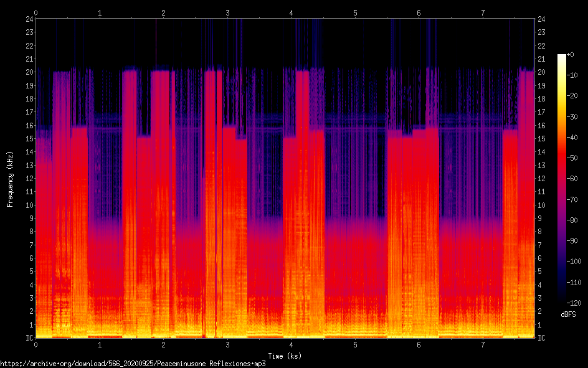Click "10" on the left frequency axis
The height and width of the screenshot is (368, 588).
30,205
